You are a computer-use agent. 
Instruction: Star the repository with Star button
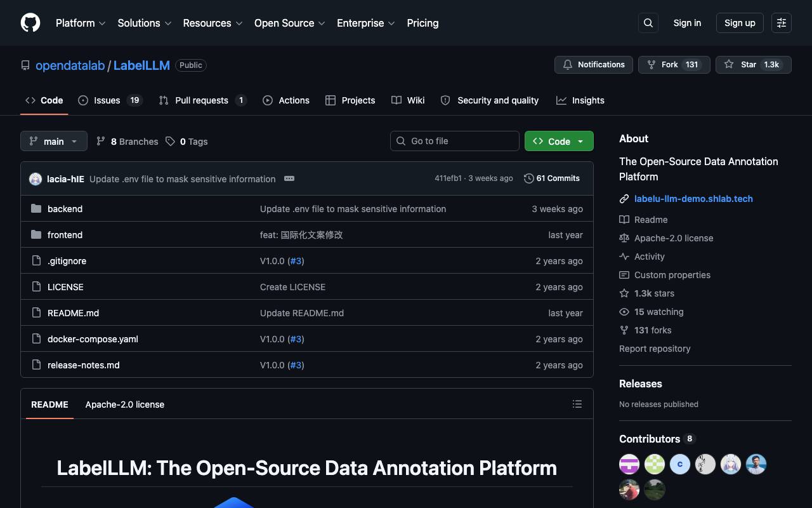(754, 65)
